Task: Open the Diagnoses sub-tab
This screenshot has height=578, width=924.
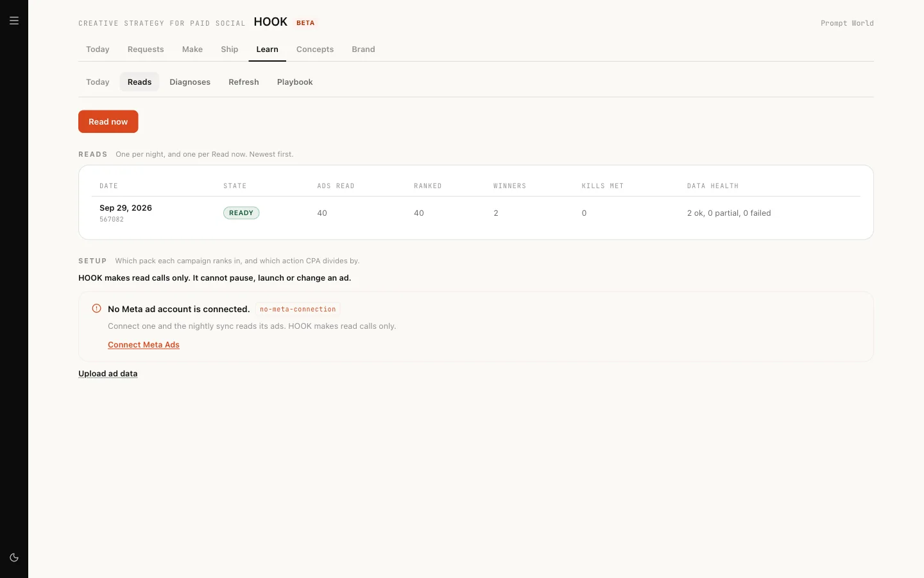Action: (x=190, y=82)
